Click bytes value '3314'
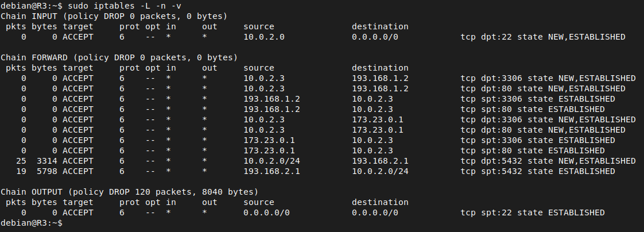The image size is (644, 232). 47,161
